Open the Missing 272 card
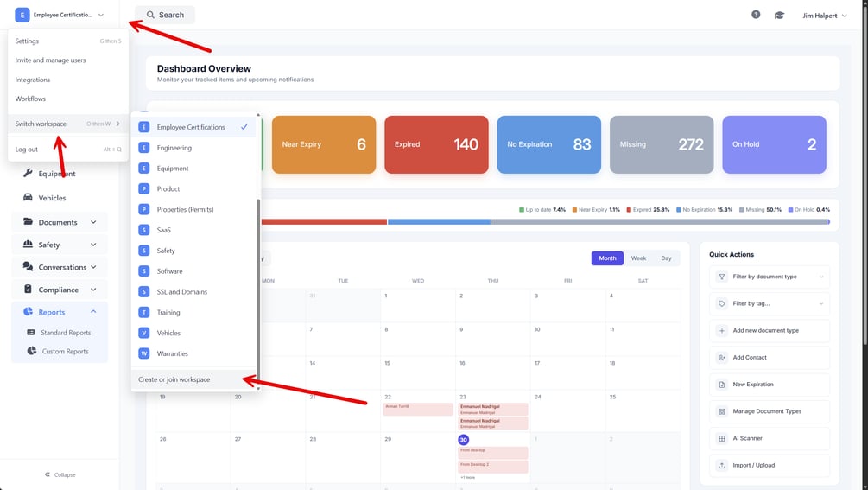 click(662, 144)
